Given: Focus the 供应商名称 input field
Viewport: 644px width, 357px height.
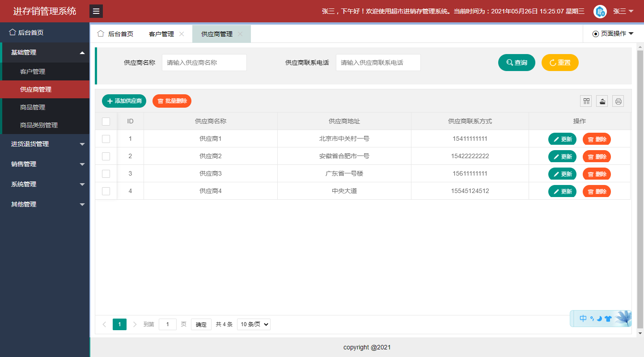Looking at the screenshot, I should (204, 63).
